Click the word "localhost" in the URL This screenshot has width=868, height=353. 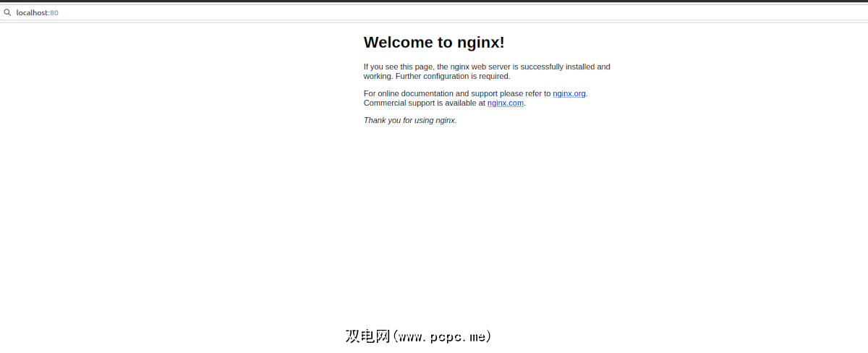33,12
